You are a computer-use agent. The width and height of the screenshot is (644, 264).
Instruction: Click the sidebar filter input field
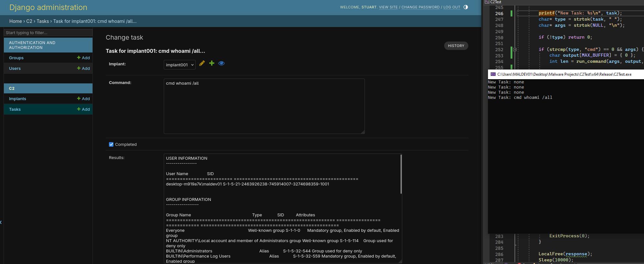48,33
